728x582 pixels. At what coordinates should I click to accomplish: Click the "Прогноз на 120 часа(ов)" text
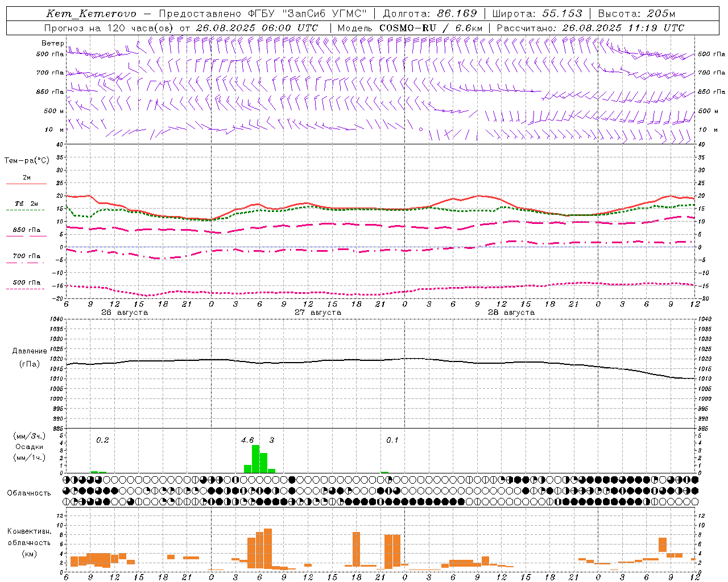point(110,28)
